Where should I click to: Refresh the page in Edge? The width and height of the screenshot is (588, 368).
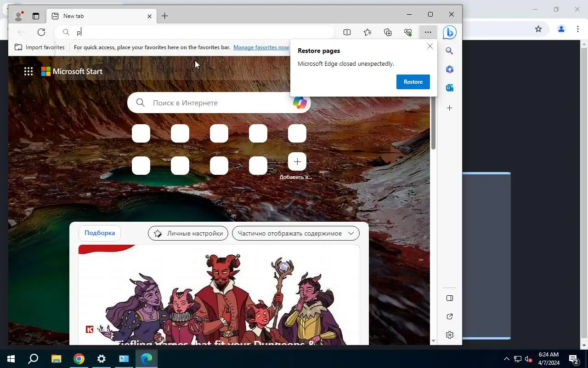[41, 32]
